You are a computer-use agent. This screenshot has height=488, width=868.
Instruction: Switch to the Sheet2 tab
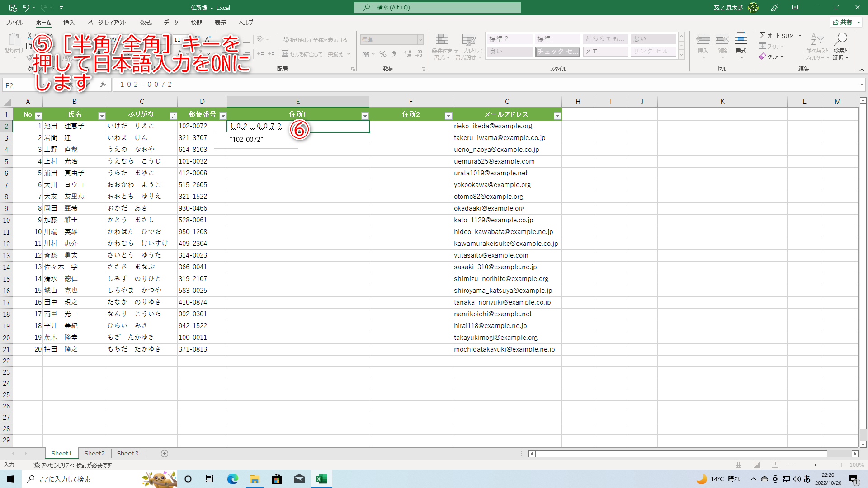[x=94, y=454]
